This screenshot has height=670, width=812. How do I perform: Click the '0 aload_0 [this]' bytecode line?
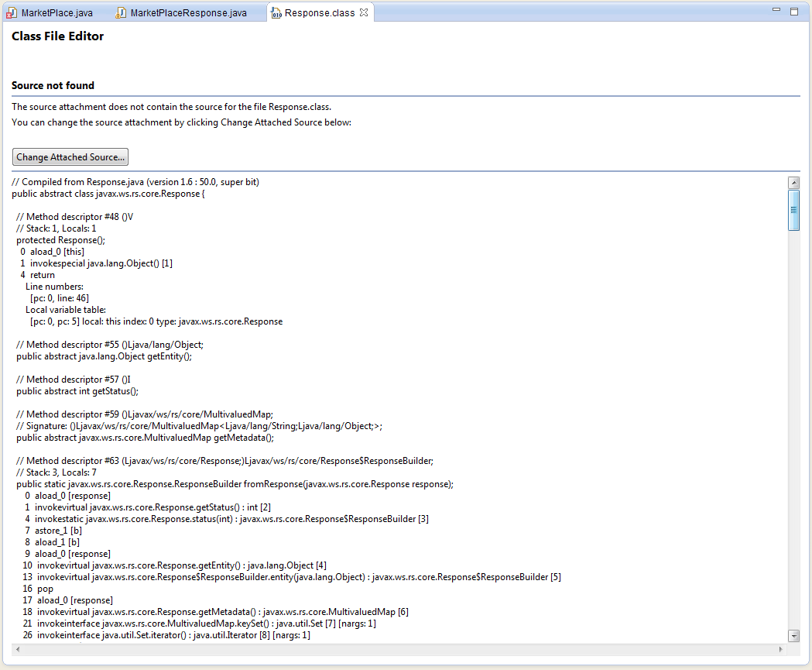pyautogui.click(x=52, y=252)
